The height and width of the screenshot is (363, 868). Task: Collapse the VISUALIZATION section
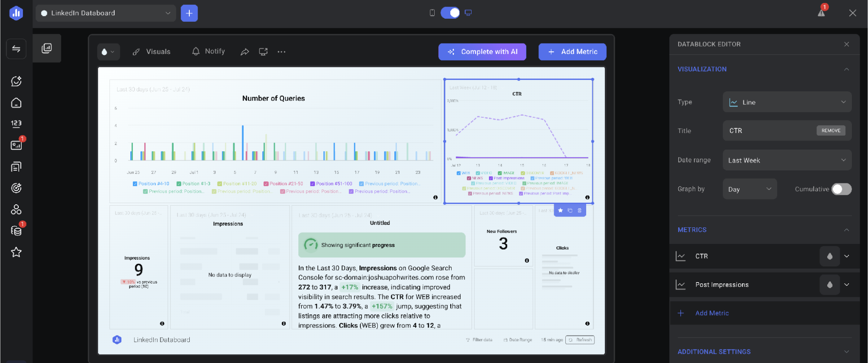tap(846, 69)
